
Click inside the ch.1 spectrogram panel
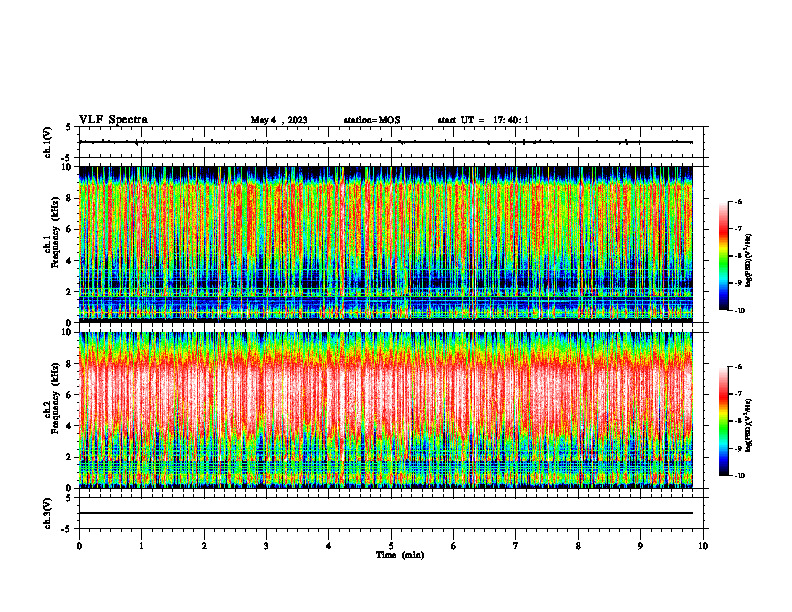[386, 244]
